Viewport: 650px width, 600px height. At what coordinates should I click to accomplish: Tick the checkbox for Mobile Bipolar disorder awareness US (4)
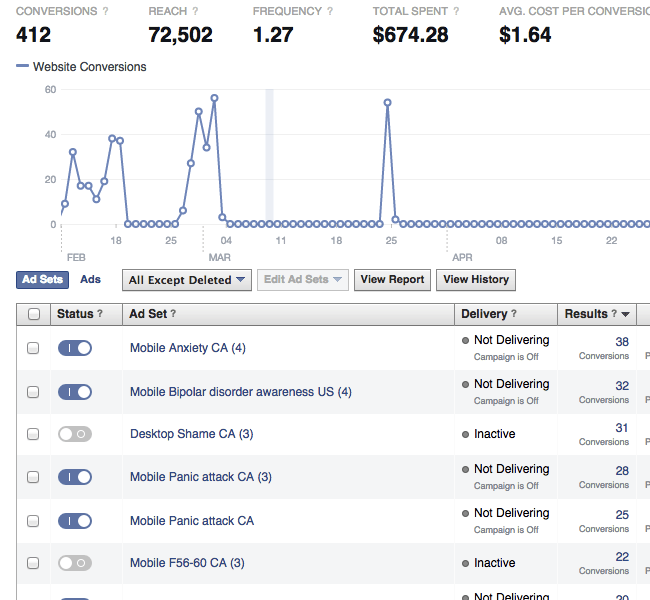(33, 392)
